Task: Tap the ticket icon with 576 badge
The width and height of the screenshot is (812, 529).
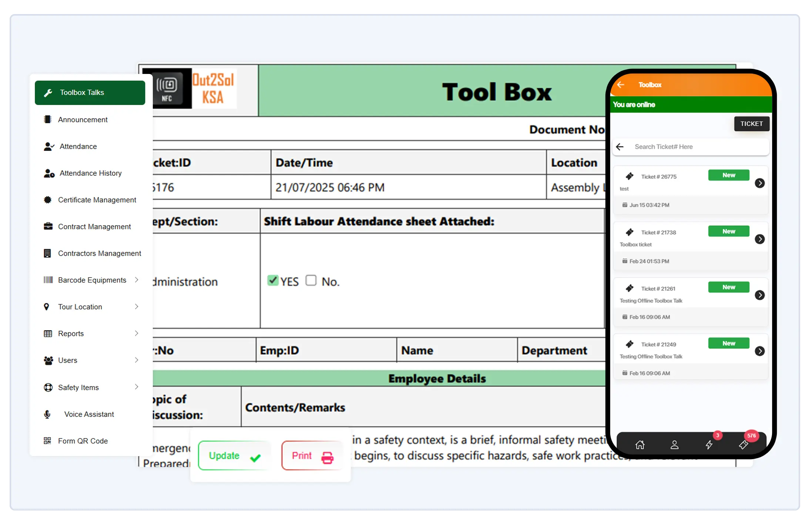Action: click(x=744, y=444)
